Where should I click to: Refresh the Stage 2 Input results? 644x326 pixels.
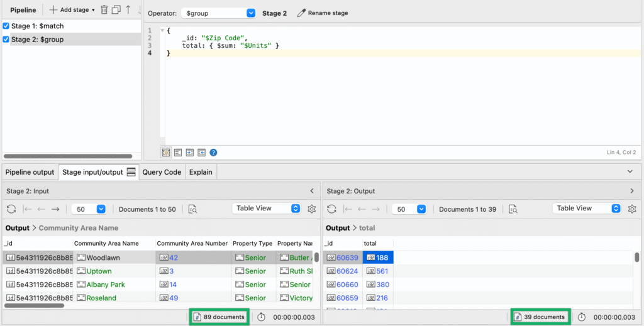click(11, 209)
